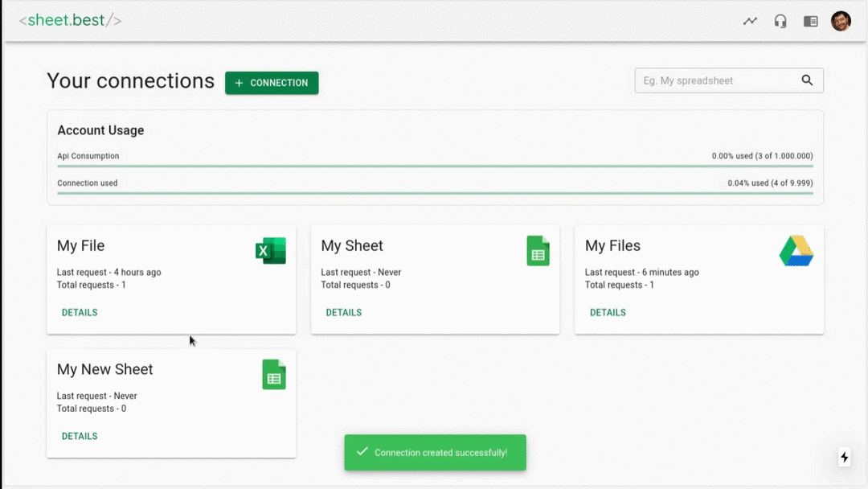Image resolution: width=868 pixels, height=489 pixels.
Task: Open the usage statistics chart icon
Action: pos(750,20)
